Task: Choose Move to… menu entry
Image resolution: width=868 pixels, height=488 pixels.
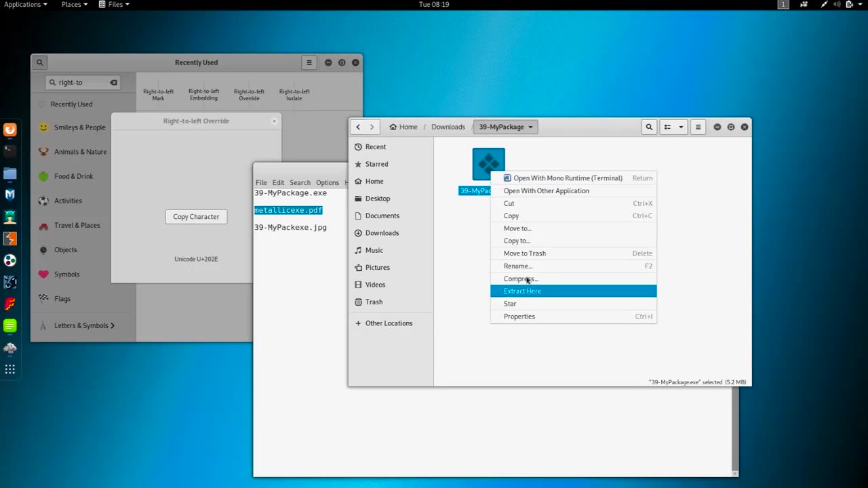Action: point(573,228)
